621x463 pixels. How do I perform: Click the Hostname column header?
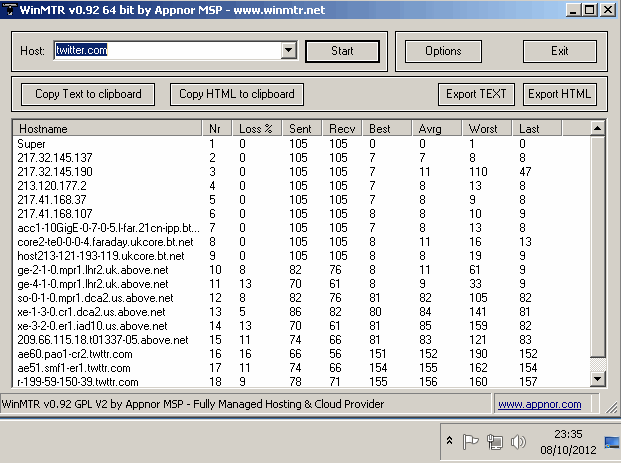click(108, 129)
